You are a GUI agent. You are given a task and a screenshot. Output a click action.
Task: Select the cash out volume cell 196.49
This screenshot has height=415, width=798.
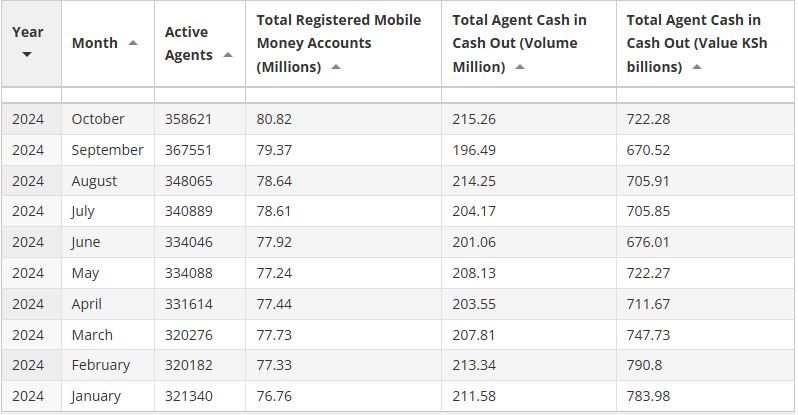(x=473, y=150)
